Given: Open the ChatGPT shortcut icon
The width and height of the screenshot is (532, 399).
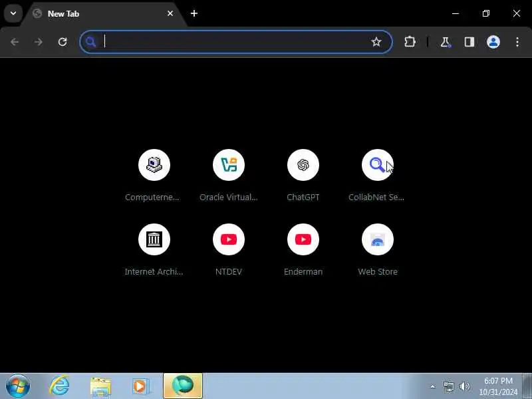Looking at the screenshot, I should [303, 165].
